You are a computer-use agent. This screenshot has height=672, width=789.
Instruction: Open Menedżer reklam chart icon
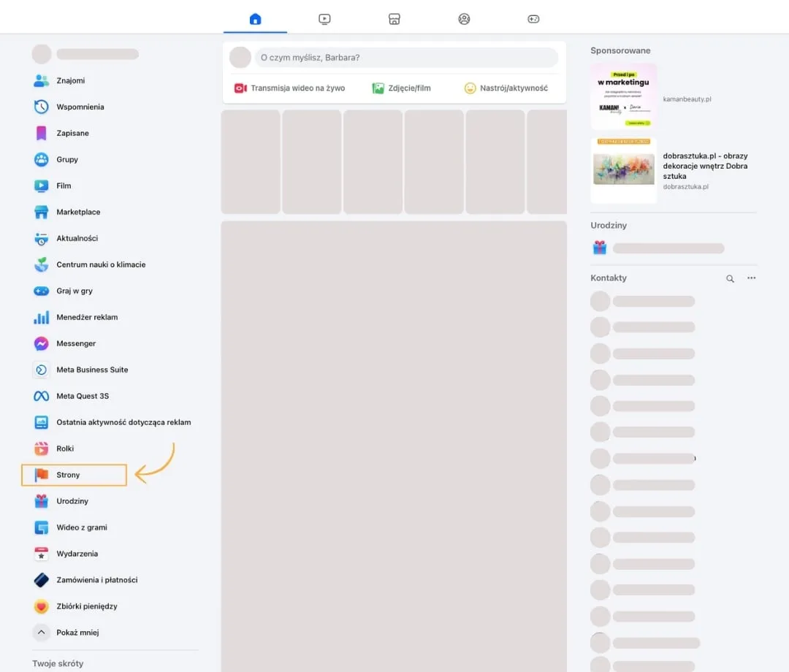click(41, 317)
